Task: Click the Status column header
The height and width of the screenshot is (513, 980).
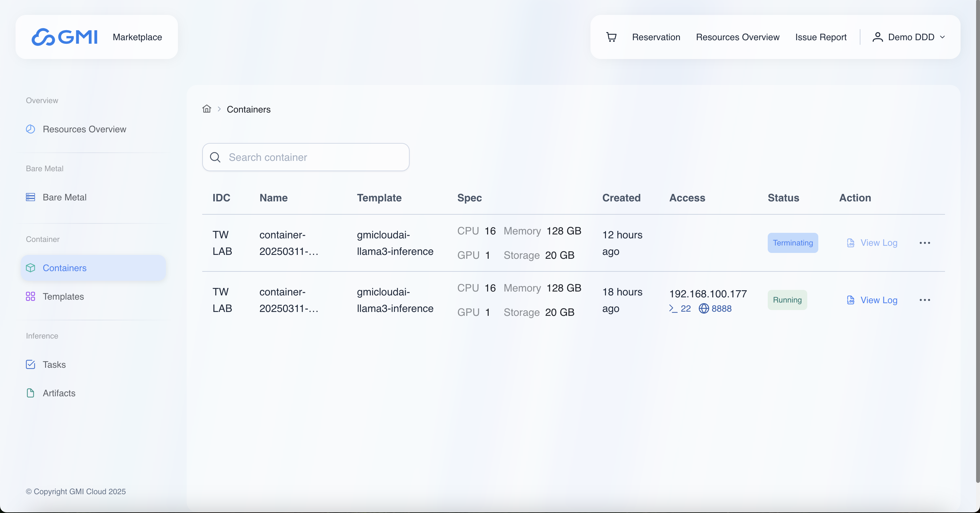Action: click(x=783, y=198)
